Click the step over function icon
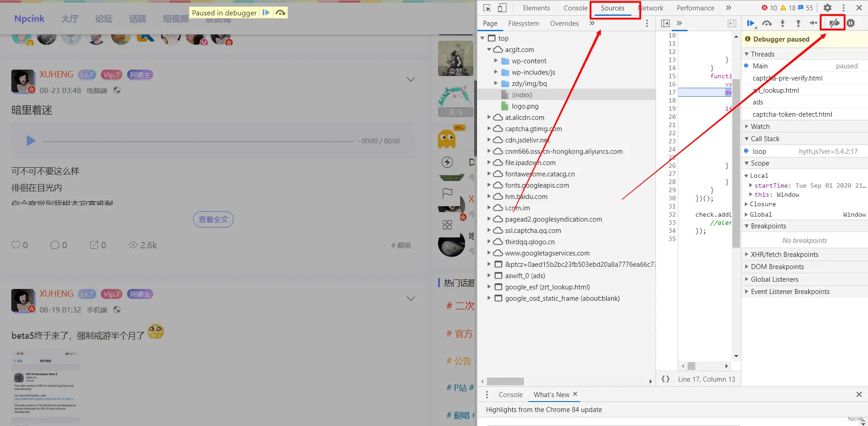The width and height of the screenshot is (868, 426). [767, 24]
